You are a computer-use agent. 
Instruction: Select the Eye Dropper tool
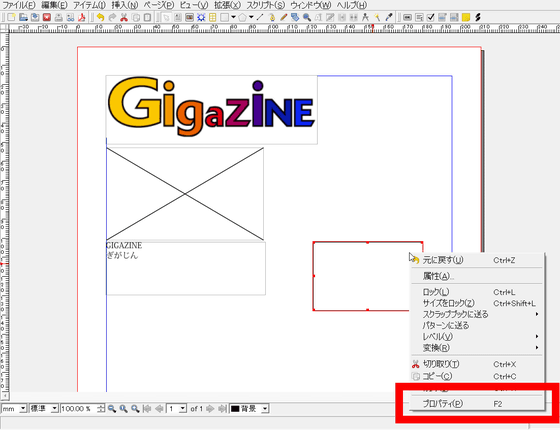(x=389, y=17)
